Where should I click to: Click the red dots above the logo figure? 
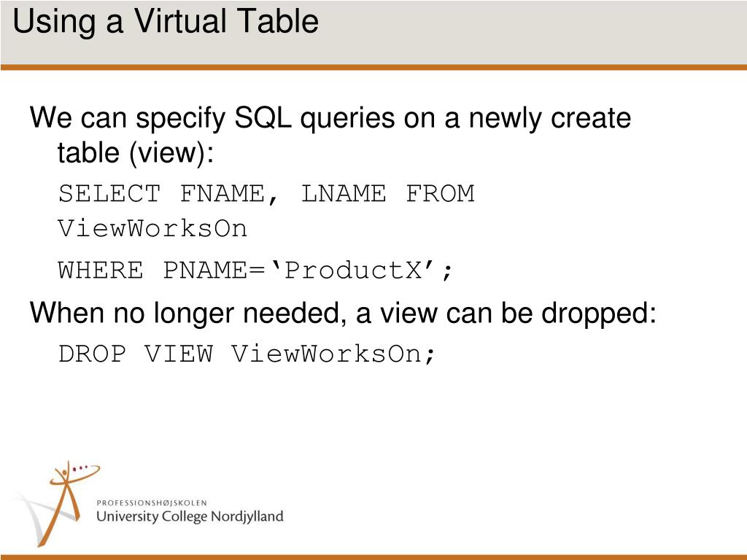click(x=80, y=468)
